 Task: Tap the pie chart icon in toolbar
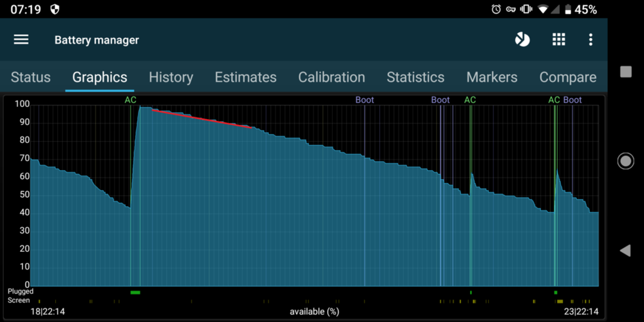(522, 40)
